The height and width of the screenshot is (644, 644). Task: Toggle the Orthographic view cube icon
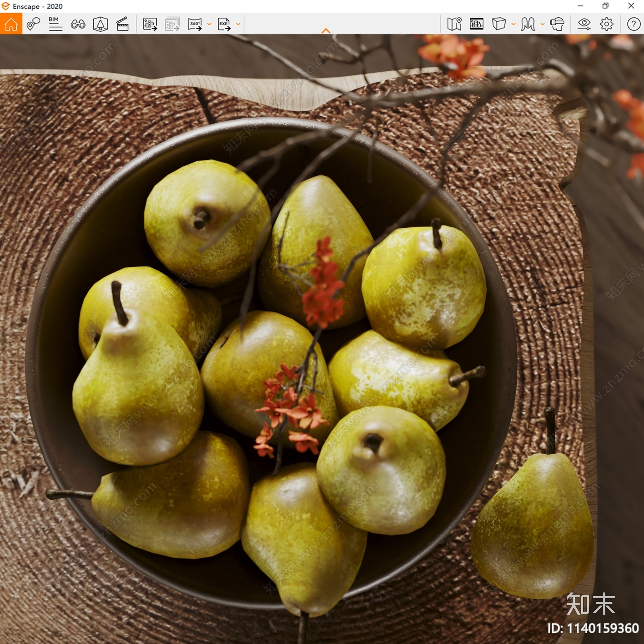pyautogui.click(x=499, y=24)
